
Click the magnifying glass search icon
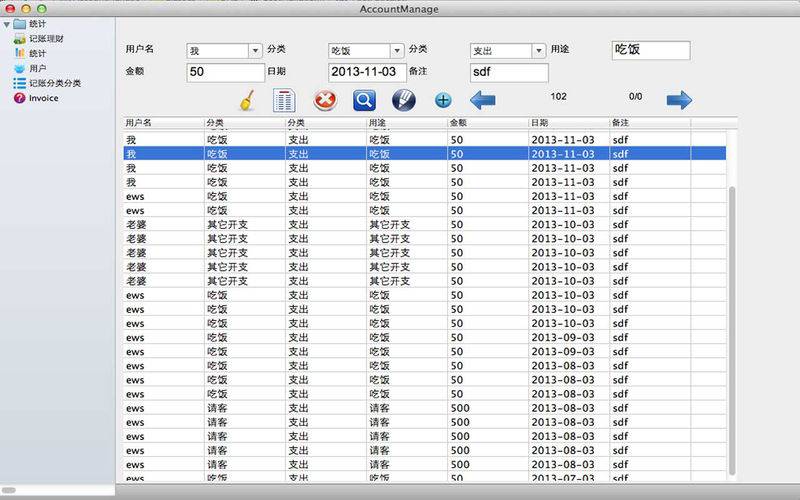click(x=364, y=100)
